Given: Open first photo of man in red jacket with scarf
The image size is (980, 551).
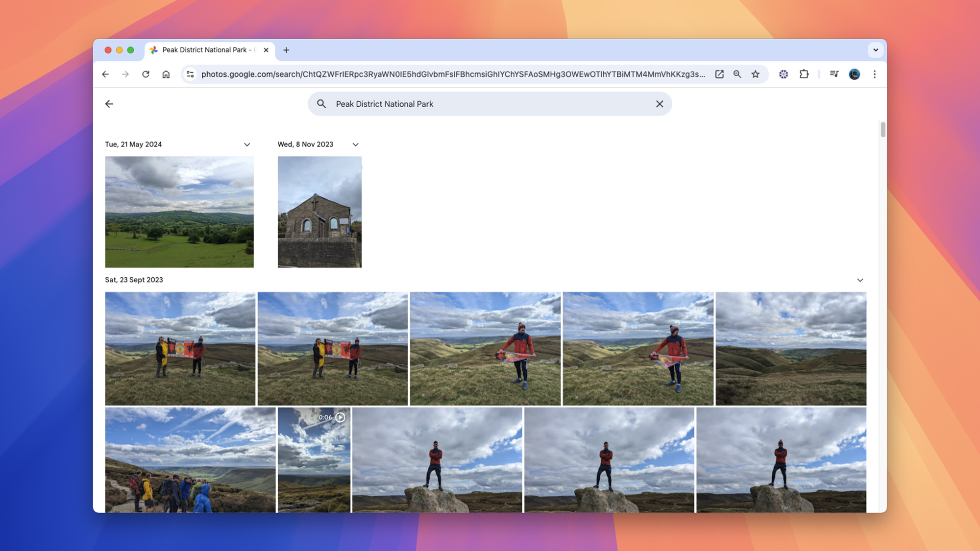Looking at the screenshot, I should click(485, 349).
